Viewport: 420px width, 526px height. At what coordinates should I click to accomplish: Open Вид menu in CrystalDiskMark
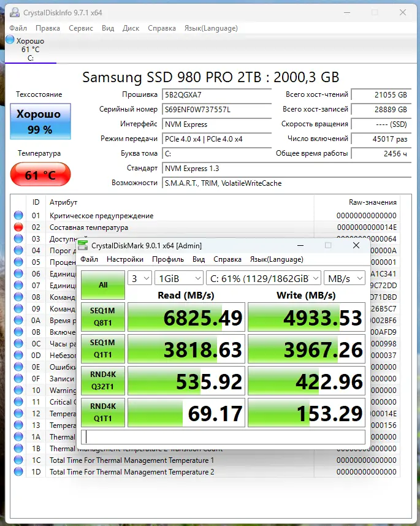199,259
